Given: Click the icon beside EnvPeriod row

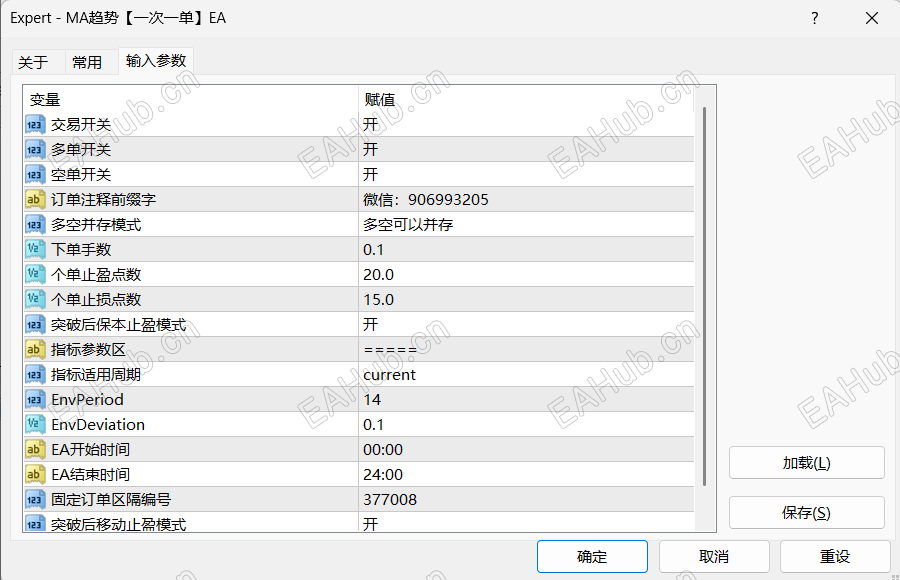Looking at the screenshot, I should coord(35,399).
